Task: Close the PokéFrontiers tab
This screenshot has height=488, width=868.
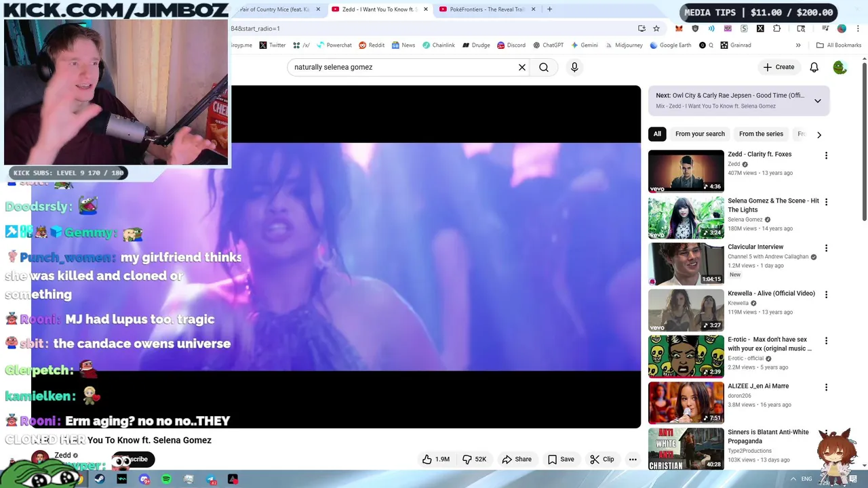Action: pos(533,9)
